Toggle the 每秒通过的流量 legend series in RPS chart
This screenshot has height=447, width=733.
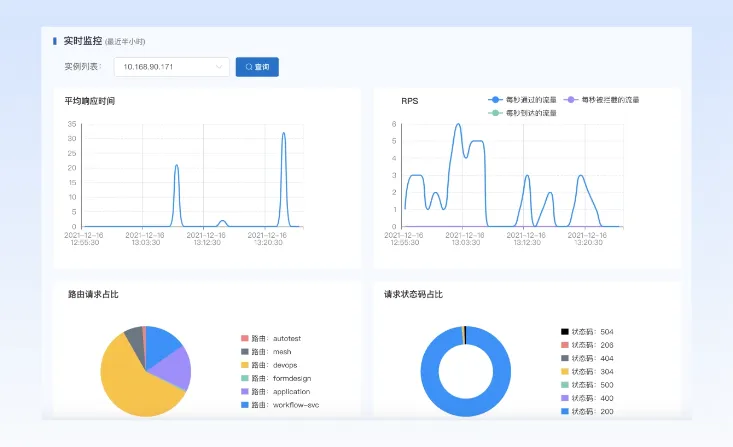[x=523, y=100]
